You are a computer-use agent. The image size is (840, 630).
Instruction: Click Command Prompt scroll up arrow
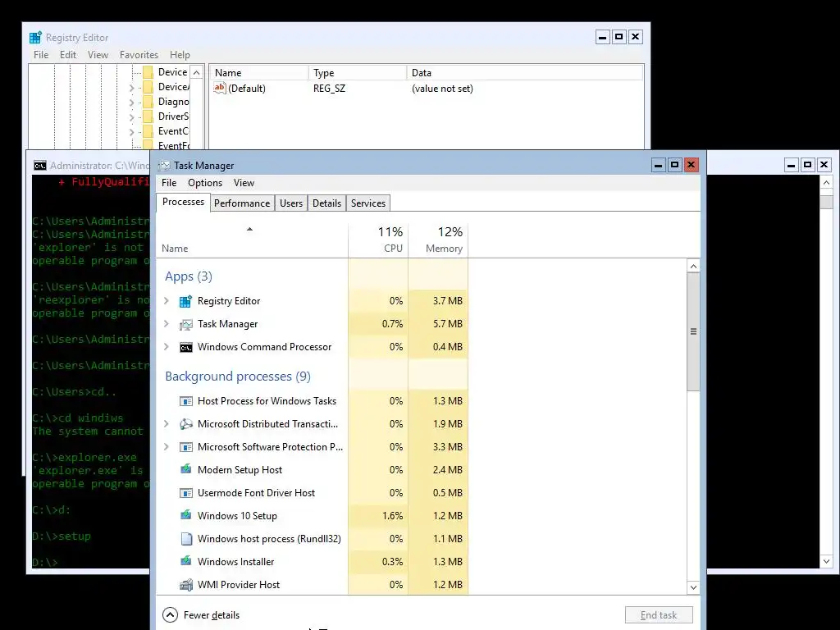826,183
